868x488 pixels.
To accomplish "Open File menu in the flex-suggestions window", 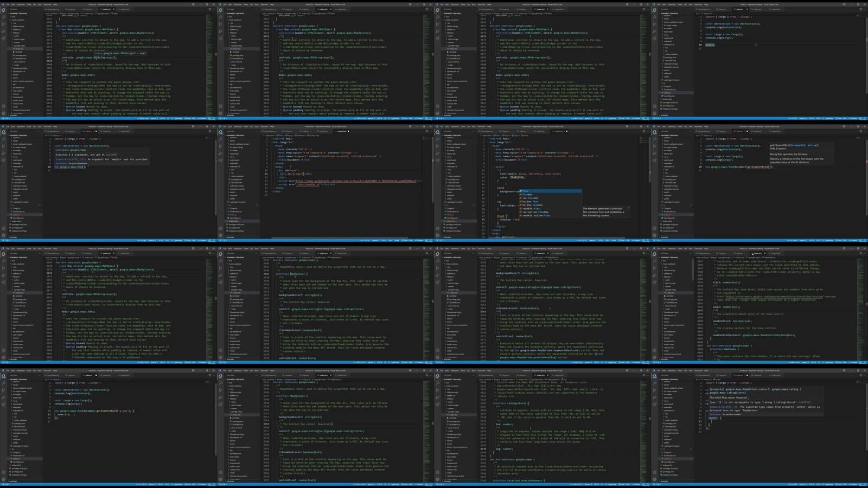I will 442,126.
